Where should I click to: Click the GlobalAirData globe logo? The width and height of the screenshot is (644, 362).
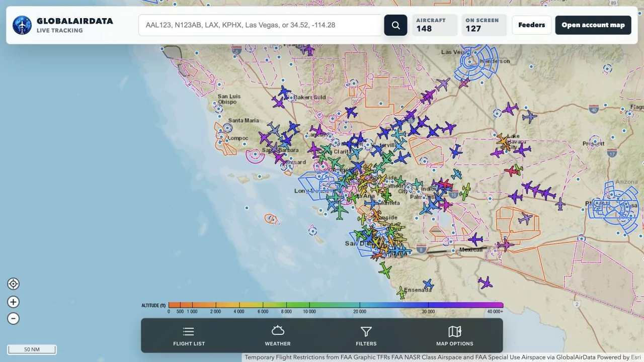click(22, 25)
